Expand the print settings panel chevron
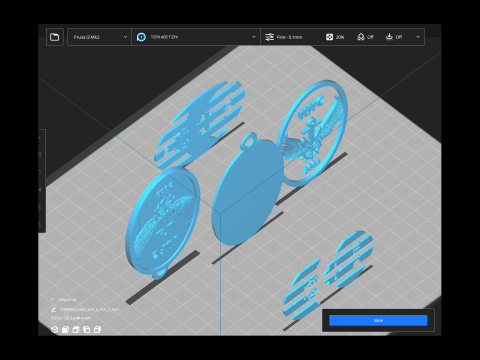Screen dimensions: 480x360 (x=418, y=37)
